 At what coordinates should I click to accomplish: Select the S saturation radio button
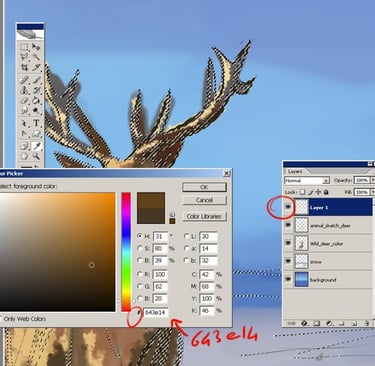[140, 248]
